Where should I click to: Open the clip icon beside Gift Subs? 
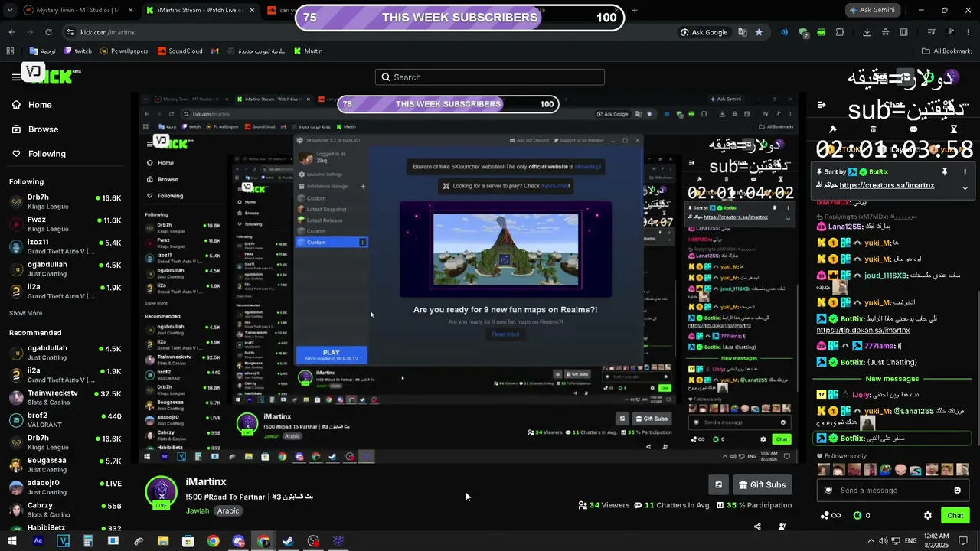pyautogui.click(x=718, y=485)
